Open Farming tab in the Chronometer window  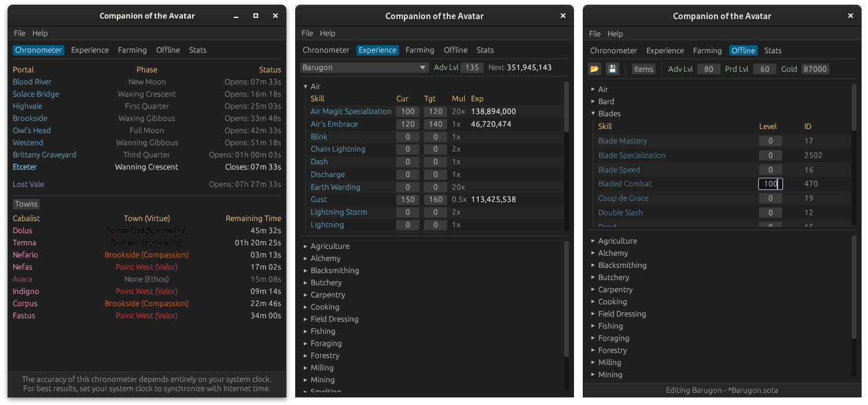tap(132, 50)
